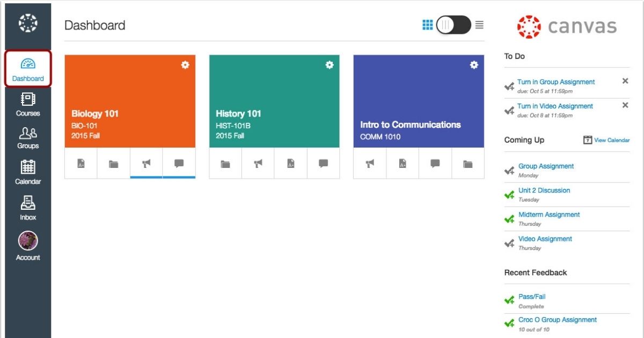Screen dimensions: 644x338
Task: Click the calendar icon beside View Calendar
Action: coord(588,140)
